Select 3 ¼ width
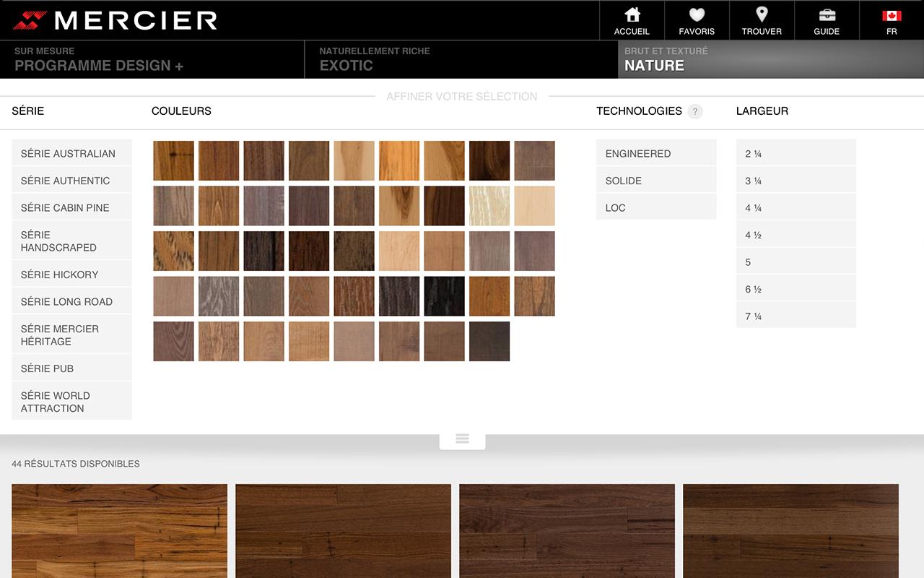924x578 pixels. 796,181
